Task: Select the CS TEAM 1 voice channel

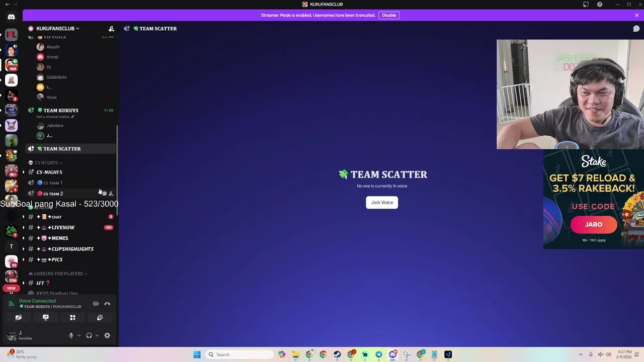Action: pyautogui.click(x=70, y=183)
